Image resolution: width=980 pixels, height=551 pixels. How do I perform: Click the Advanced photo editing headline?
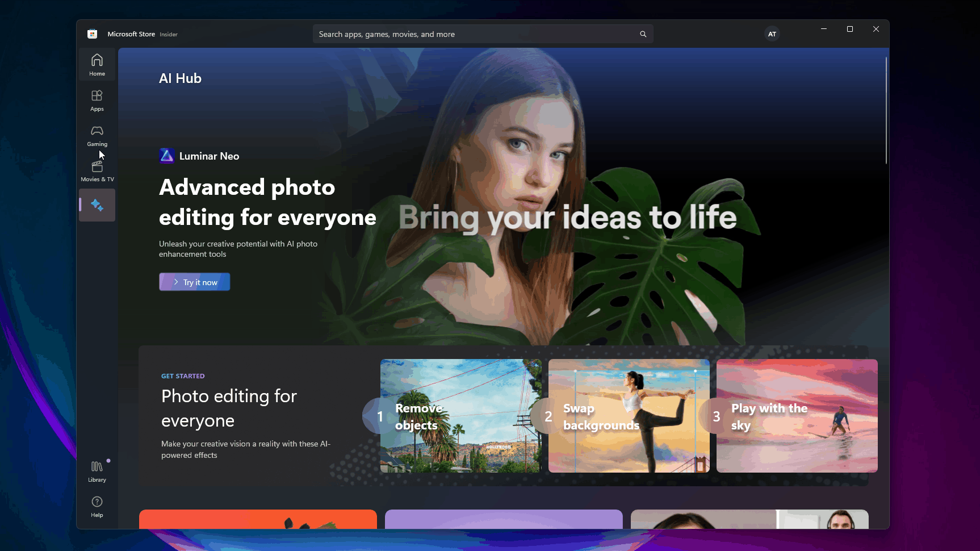(x=267, y=202)
